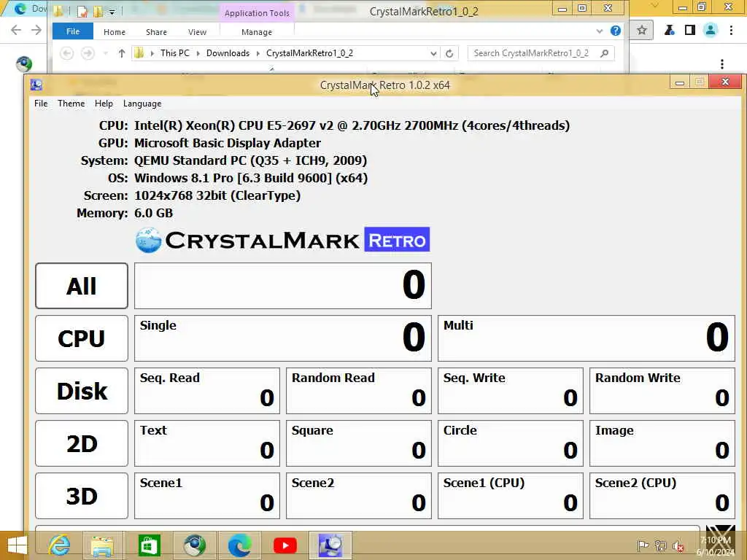The width and height of the screenshot is (747, 560).
Task: Start the CPU benchmark
Action: coord(82,338)
